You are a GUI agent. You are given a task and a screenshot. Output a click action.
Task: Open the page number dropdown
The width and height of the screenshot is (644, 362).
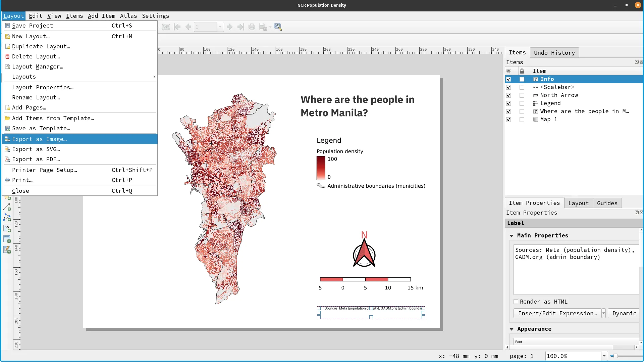220,27
